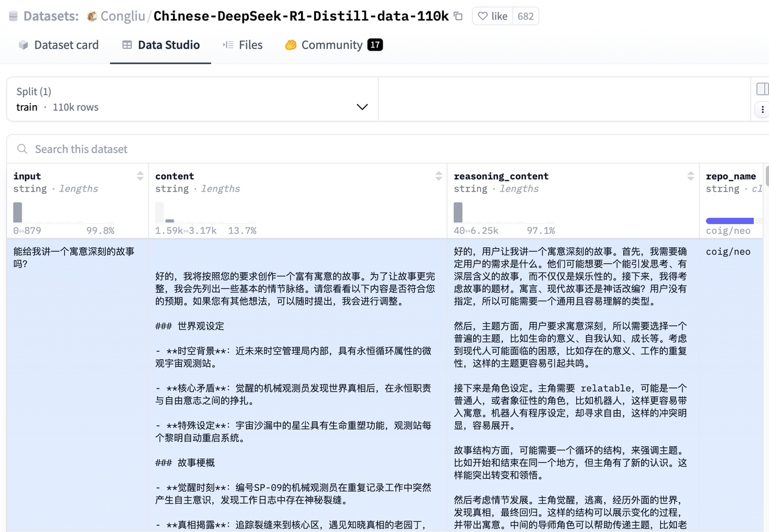Viewport: 769px width, 532px height.
Task: Click the Data Studio table grid icon
Action: coord(127,44)
